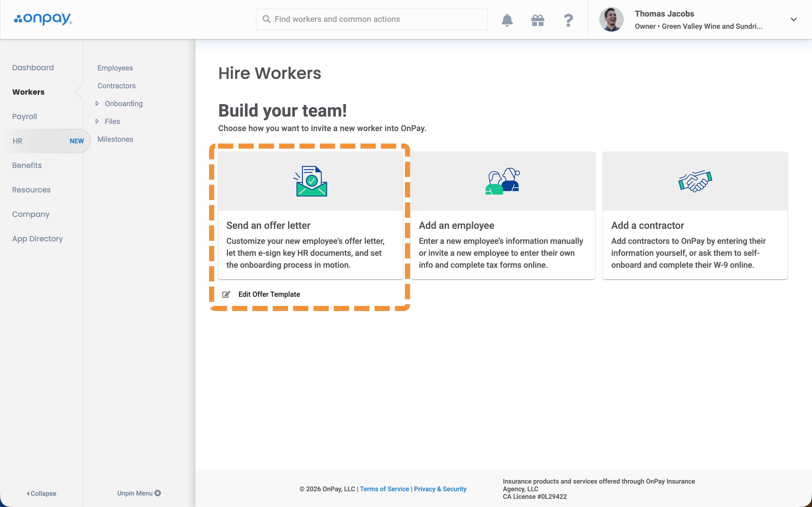Screen dimensions: 812x507
Task: Expand the Files submenu arrow
Action: coord(97,121)
